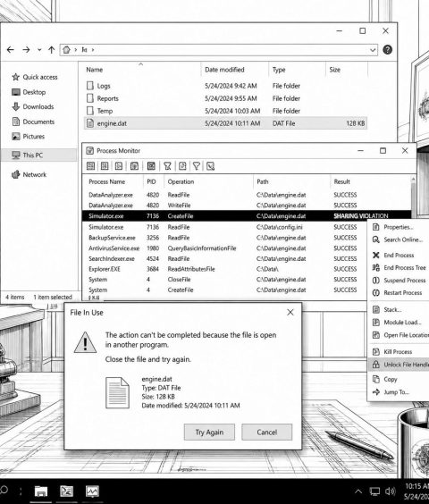Click the address bar path field
This screenshot has width=429, height=504.
tap(219, 50)
